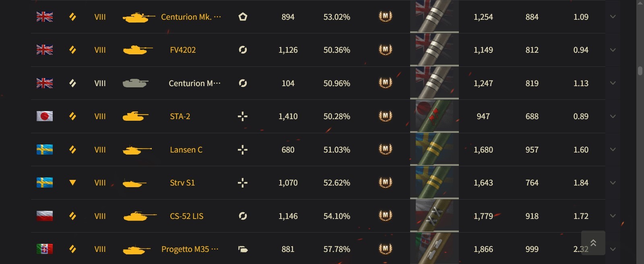The image size is (644, 264).
Task: Click the Progetto M35 vehicle role icon
Action: (243, 249)
